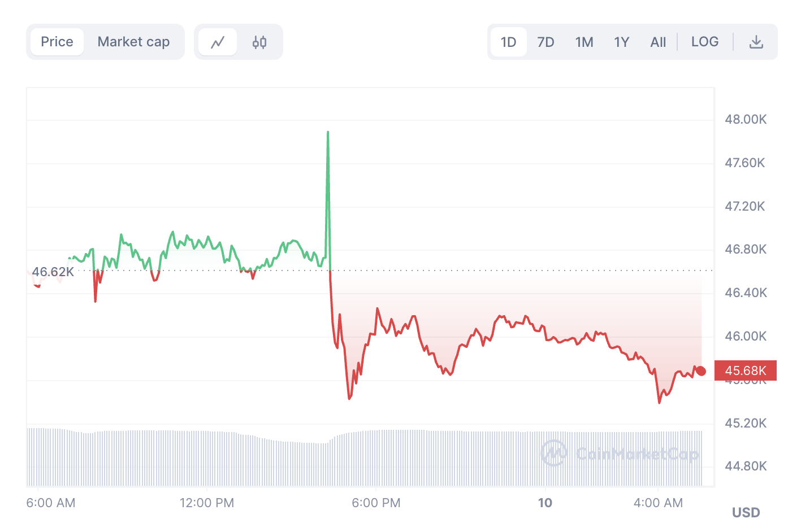The width and height of the screenshot is (788, 532).
Task: Click the 45.68K current price label
Action: tap(745, 370)
